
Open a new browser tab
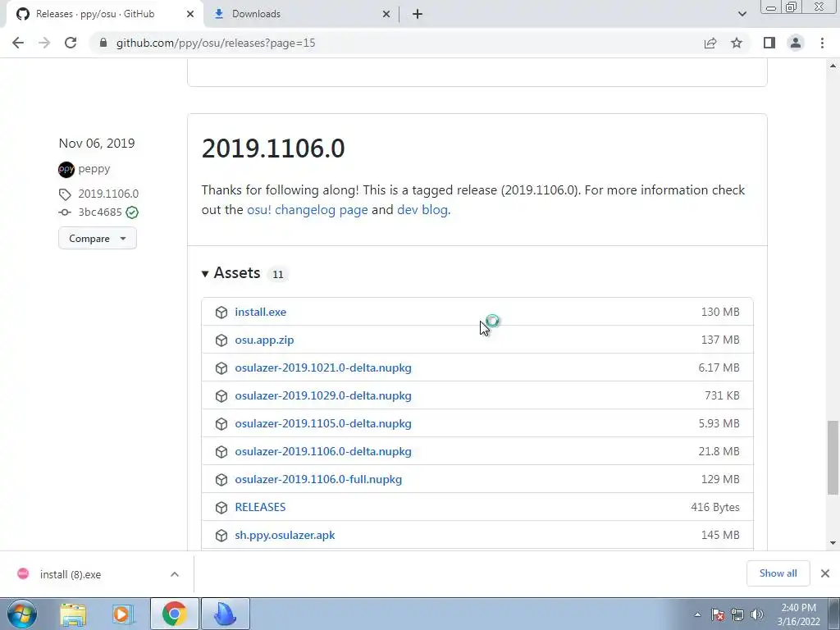(x=418, y=14)
